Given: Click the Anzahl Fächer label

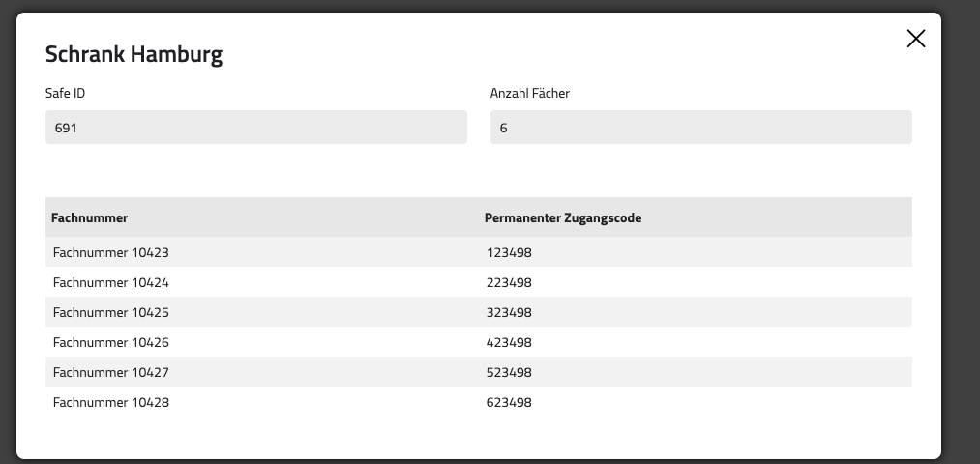Looking at the screenshot, I should coord(529,94).
